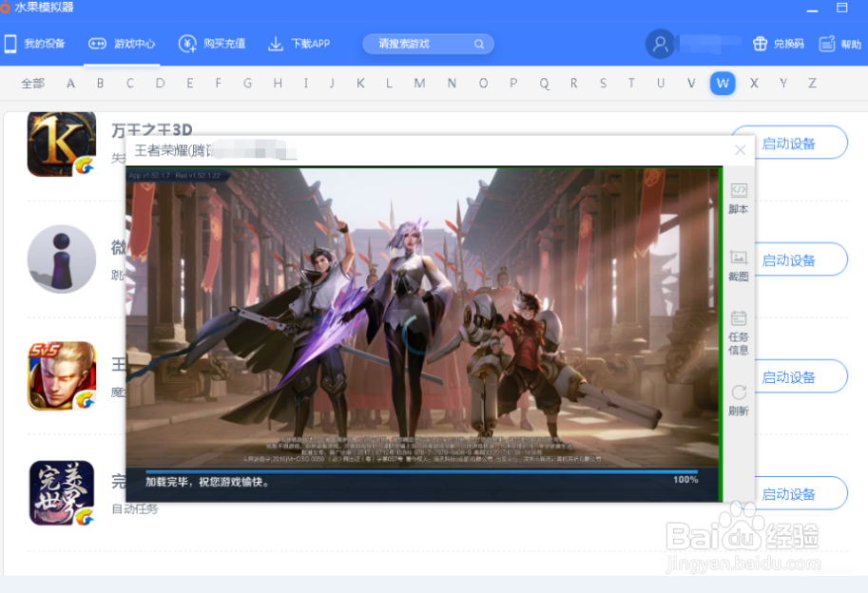Minimize the 水果模拟器 window
The width and height of the screenshot is (868, 593).
click(812, 9)
